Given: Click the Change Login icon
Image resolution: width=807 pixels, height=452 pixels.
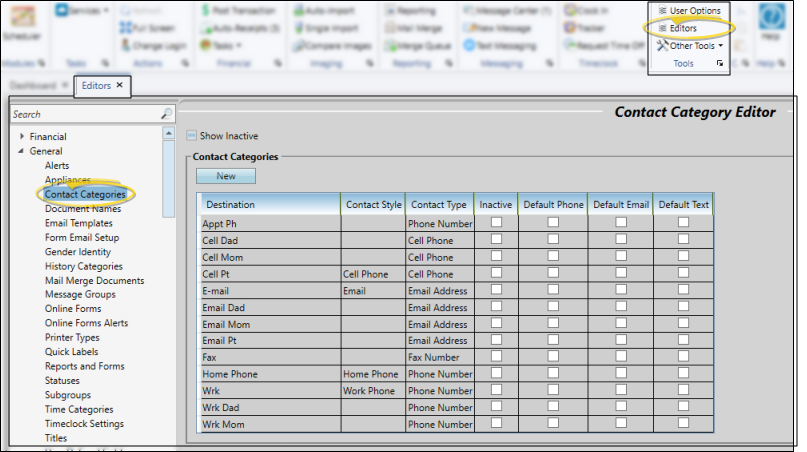Looking at the screenshot, I should 125,45.
